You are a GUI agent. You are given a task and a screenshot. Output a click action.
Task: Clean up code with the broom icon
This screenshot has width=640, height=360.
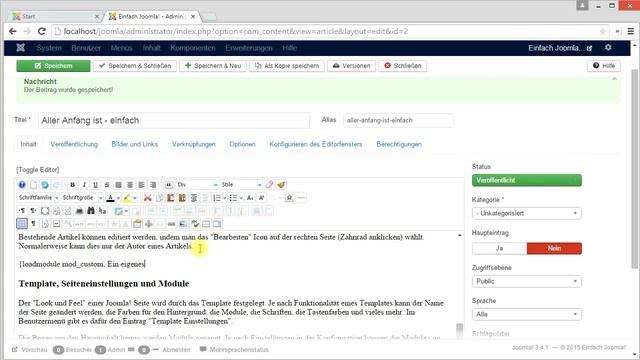click(281, 185)
